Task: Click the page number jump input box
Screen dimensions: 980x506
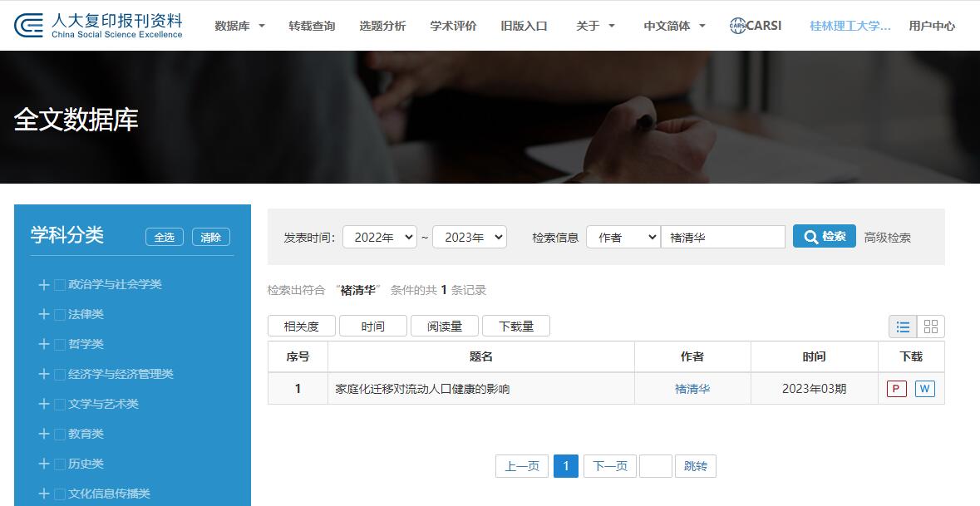Action: coord(655,466)
